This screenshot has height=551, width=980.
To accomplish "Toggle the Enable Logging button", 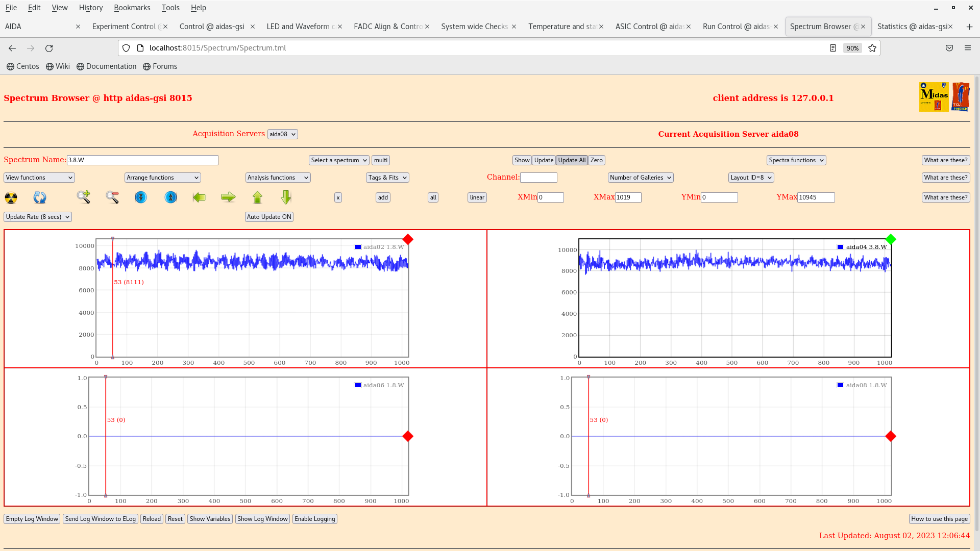I will 314,519.
